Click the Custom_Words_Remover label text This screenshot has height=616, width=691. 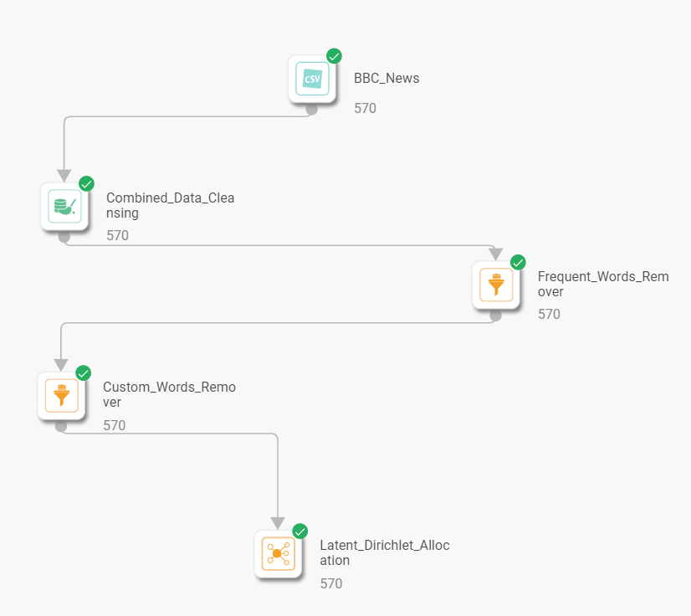coord(169,395)
